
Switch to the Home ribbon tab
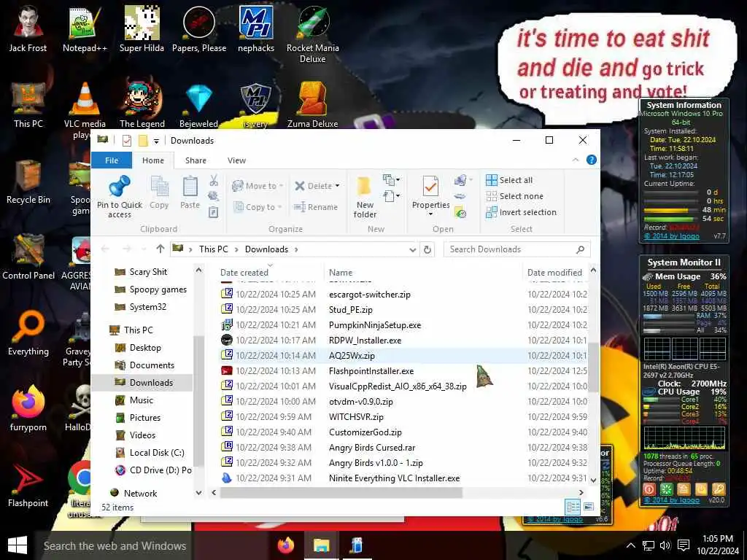(x=153, y=160)
